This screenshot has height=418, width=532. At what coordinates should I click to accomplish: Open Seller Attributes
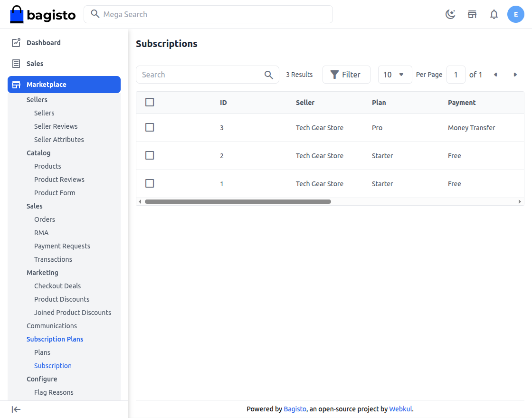pyautogui.click(x=59, y=140)
